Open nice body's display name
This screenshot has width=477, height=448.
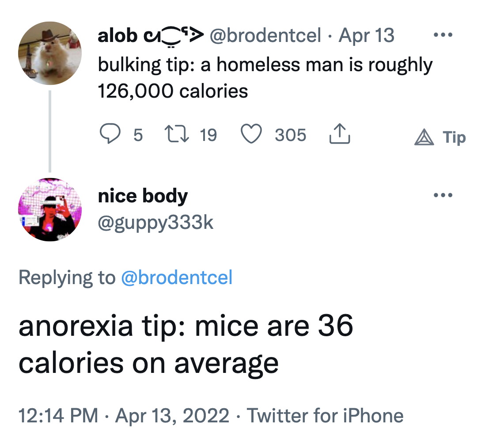tap(143, 195)
